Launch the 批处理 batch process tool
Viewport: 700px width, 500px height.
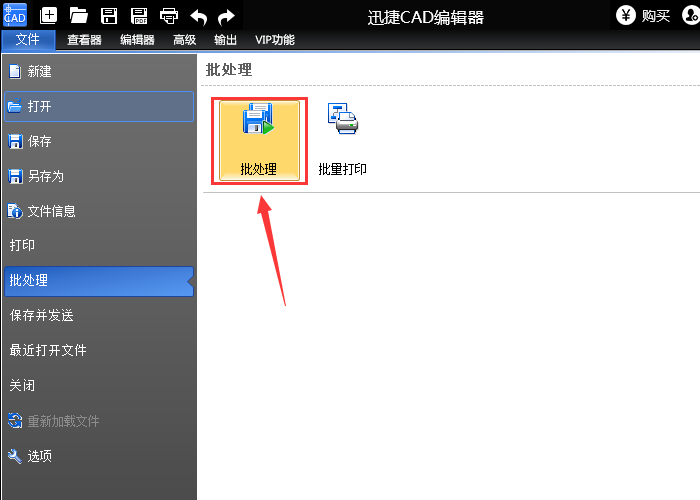pyautogui.click(x=259, y=141)
